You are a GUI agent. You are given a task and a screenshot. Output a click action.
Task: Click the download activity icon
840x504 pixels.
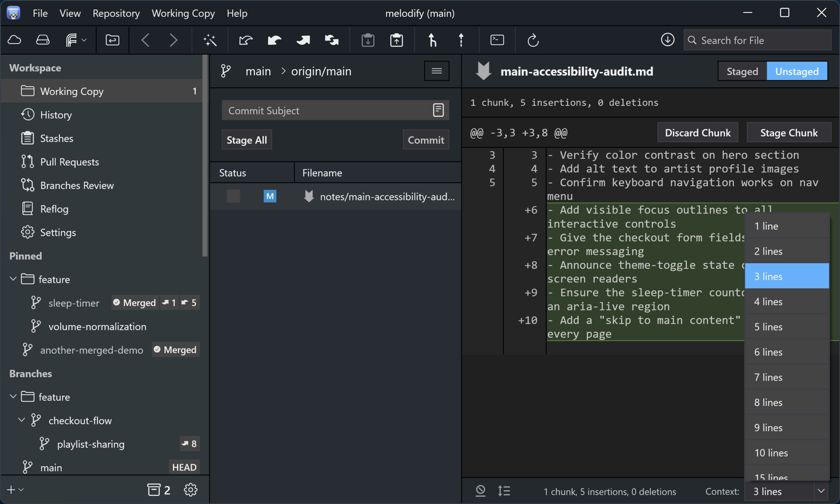(668, 40)
